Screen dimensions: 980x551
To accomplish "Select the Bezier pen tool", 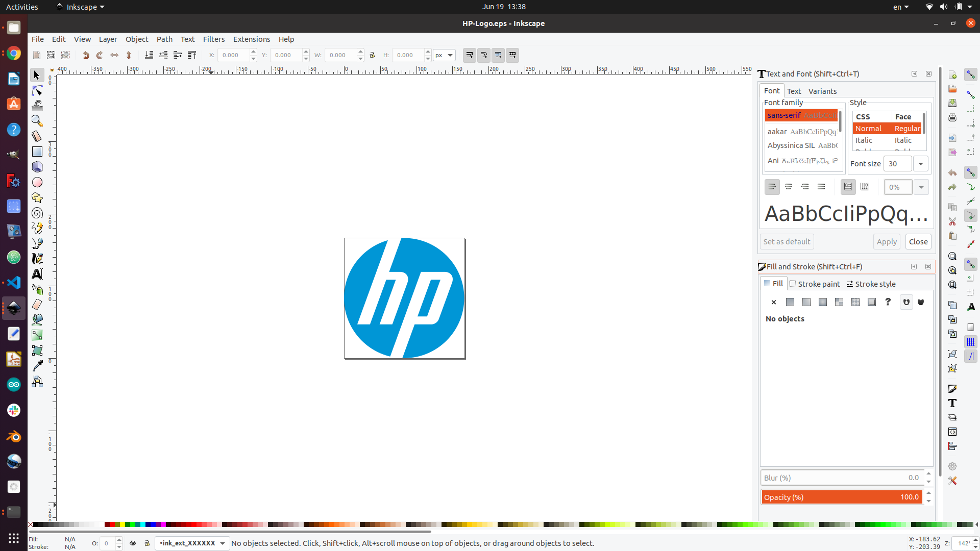I will coord(37,243).
